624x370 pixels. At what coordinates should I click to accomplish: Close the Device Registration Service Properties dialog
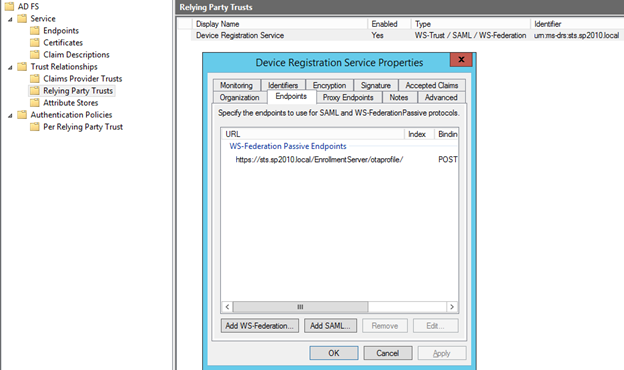[x=461, y=60]
